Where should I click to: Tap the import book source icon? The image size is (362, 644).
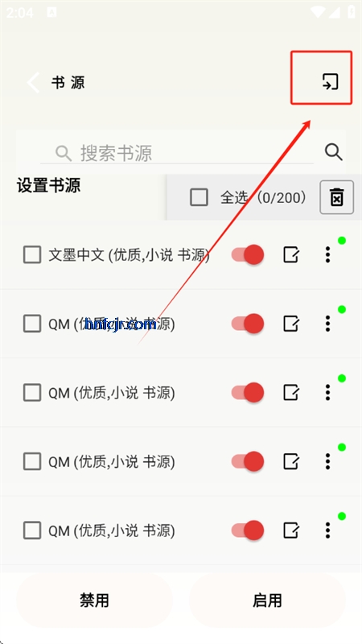[x=330, y=81]
